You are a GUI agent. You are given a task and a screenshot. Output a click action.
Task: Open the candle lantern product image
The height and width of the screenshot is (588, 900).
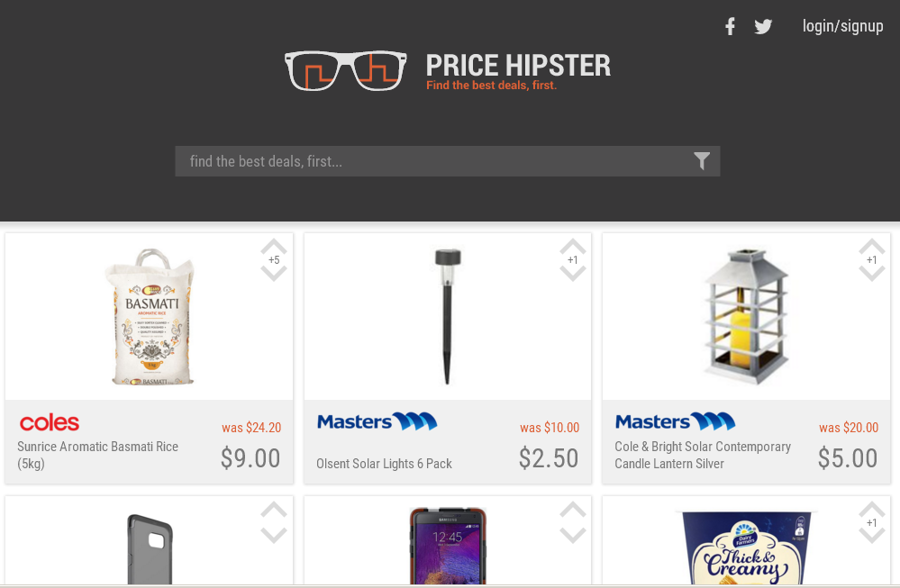click(746, 317)
